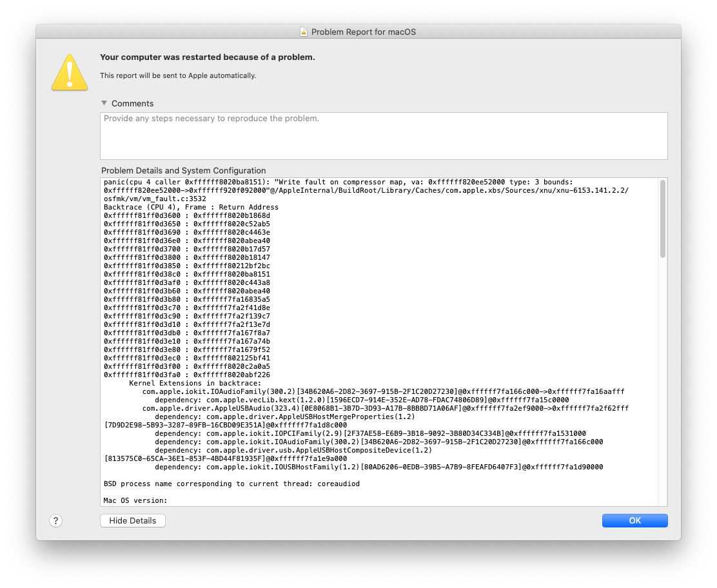Click the AppleUSBHostCompositeDevice(1.2) dependency line
This screenshot has height=588, width=717.
click(x=293, y=451)
